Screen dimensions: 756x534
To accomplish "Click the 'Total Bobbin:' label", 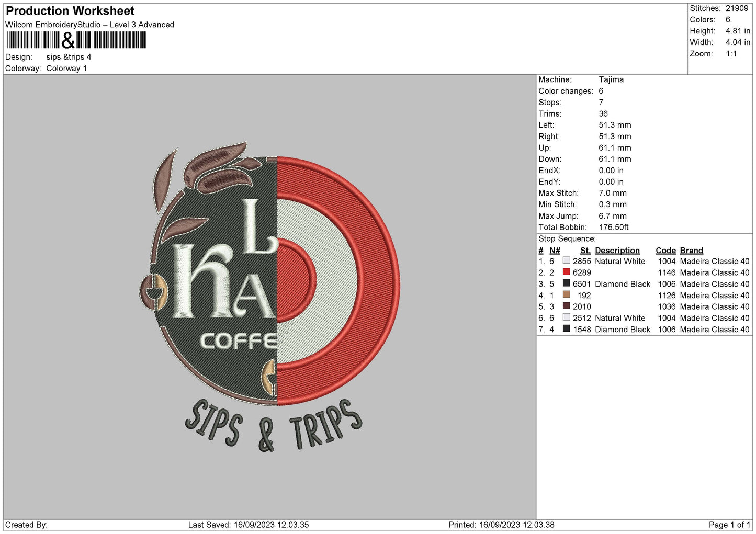I will (x=562, y=228).
